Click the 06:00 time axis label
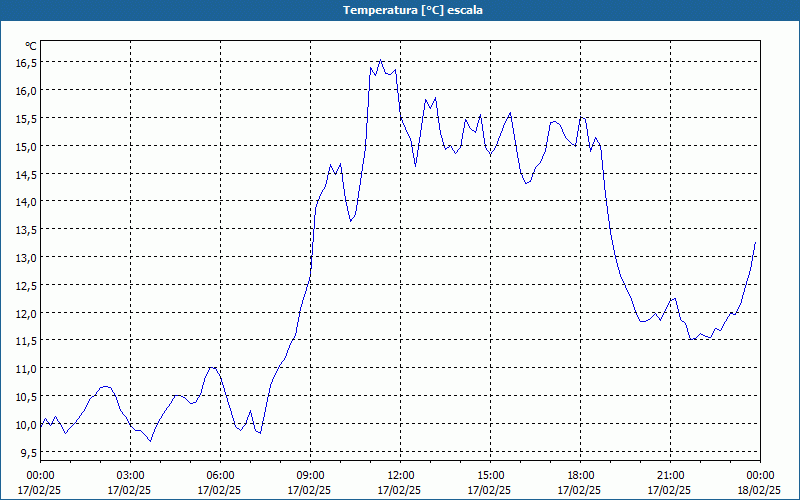Image resolution: width=800 pixels, height=500 pixels. click(x=220, y=476)
